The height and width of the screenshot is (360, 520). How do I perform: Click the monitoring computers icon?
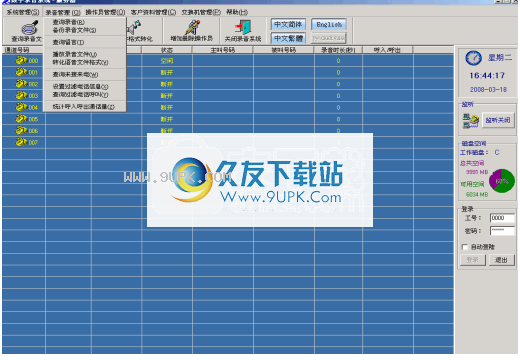tap(471, 121)
